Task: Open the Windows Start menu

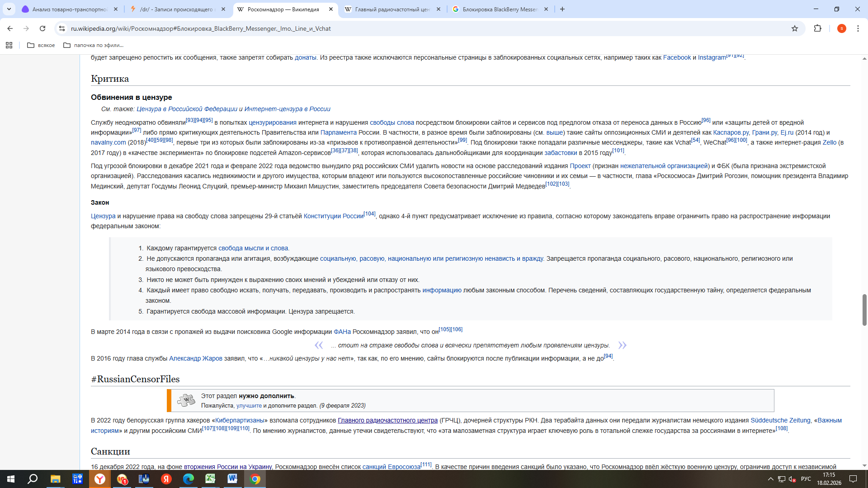Action: pyautogui.click(x=11, y=479)
